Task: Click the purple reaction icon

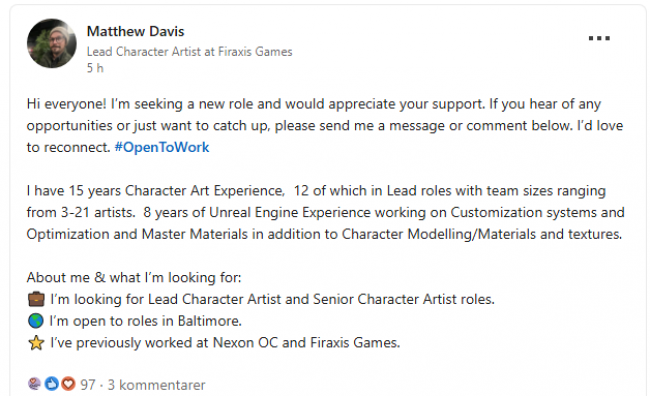Action: tap(34, 384)
